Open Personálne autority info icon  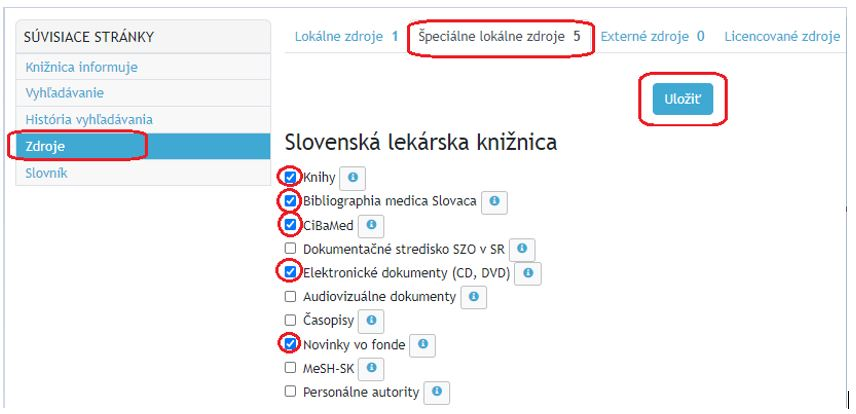437,392
